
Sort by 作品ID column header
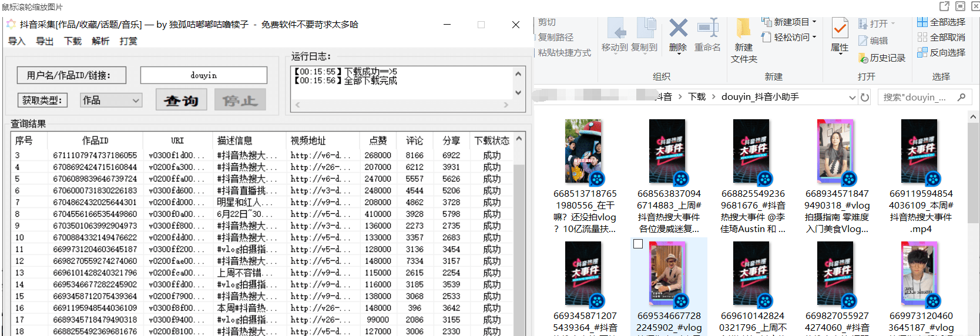click(x=95, y=140)
